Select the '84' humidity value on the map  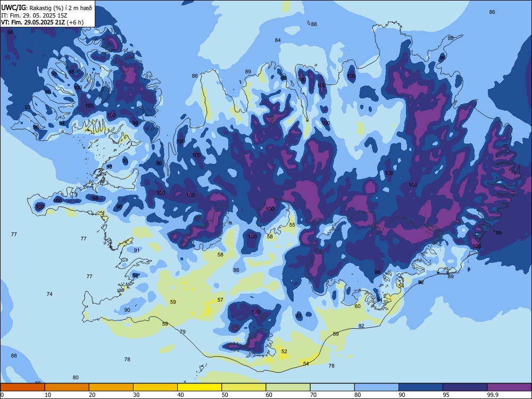[278, 40]
